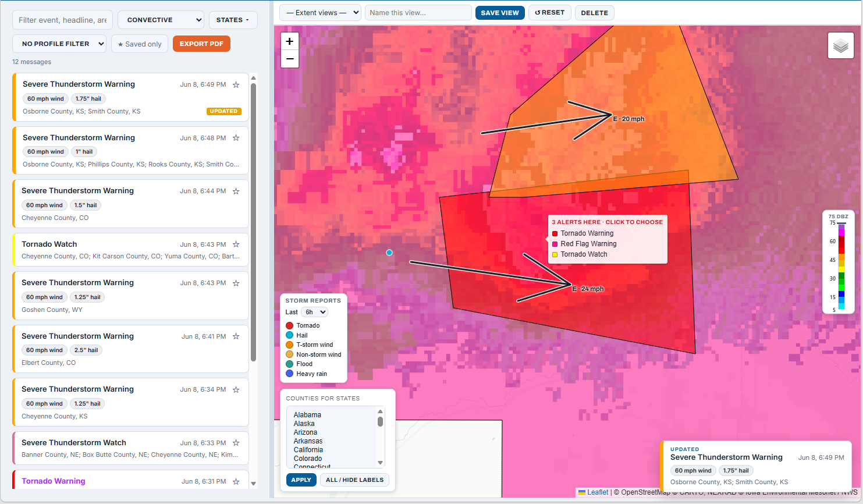Screen dimensions: 863x504
Task: Zoom out on the map
Action: tap(290, 59)
